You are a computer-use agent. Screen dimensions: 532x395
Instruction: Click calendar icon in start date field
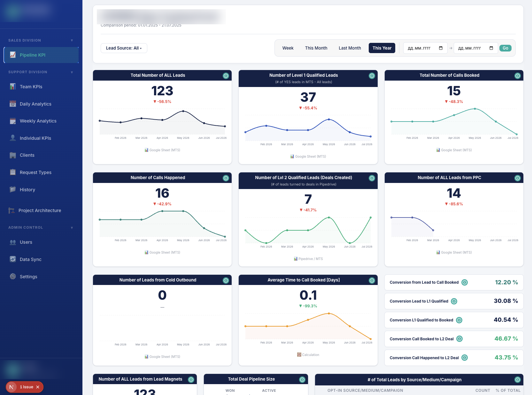[441, 48]
